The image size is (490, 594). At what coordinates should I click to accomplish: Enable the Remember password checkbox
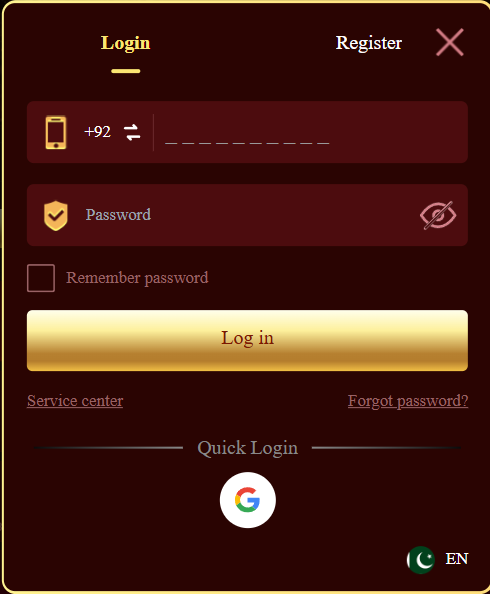41,278
